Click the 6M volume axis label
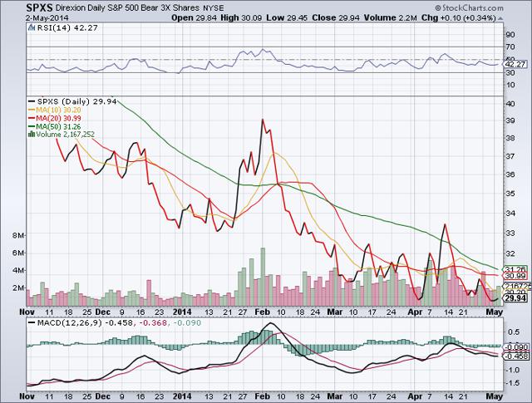This screenshot has width=532, height=403. (17, 253)
